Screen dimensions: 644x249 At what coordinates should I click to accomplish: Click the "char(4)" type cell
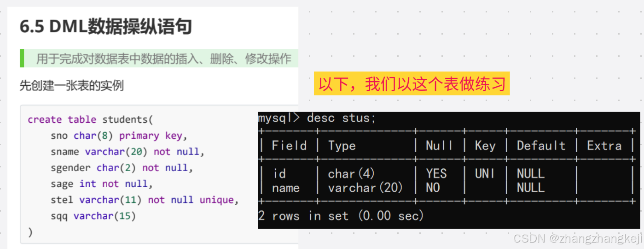pyautogui.click(x=351, y=173)
